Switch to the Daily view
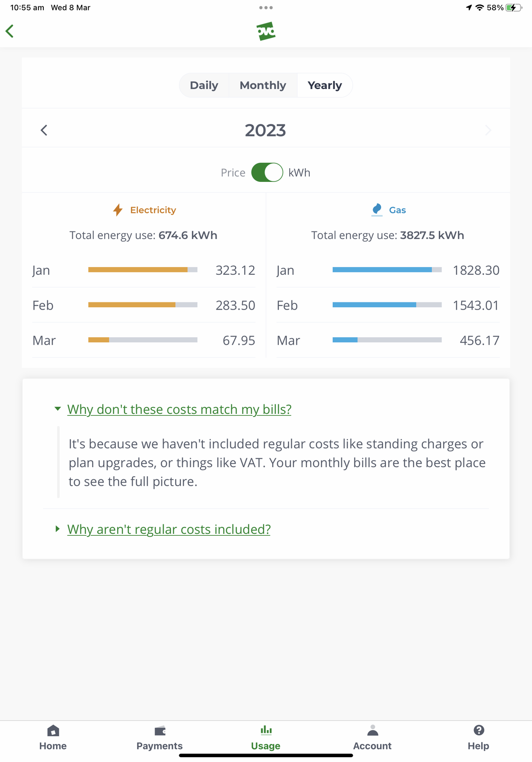 coord(204,85)
